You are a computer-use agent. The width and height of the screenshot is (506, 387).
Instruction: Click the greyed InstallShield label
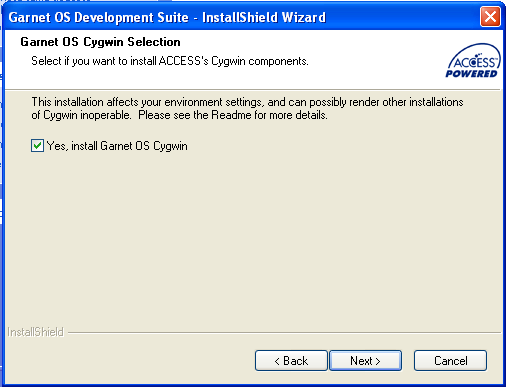(x=35, y=332)
